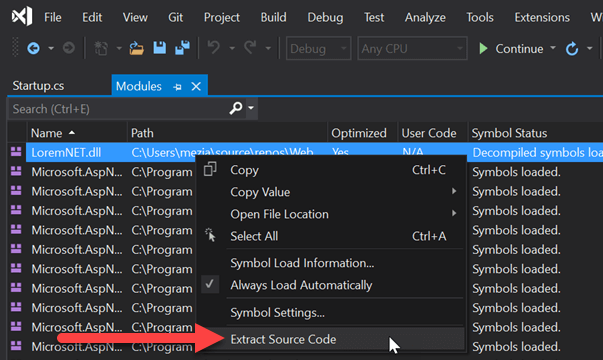Open the Debug configuration dropdown
The image size is (603, 360).
click(x=318, y=48)
